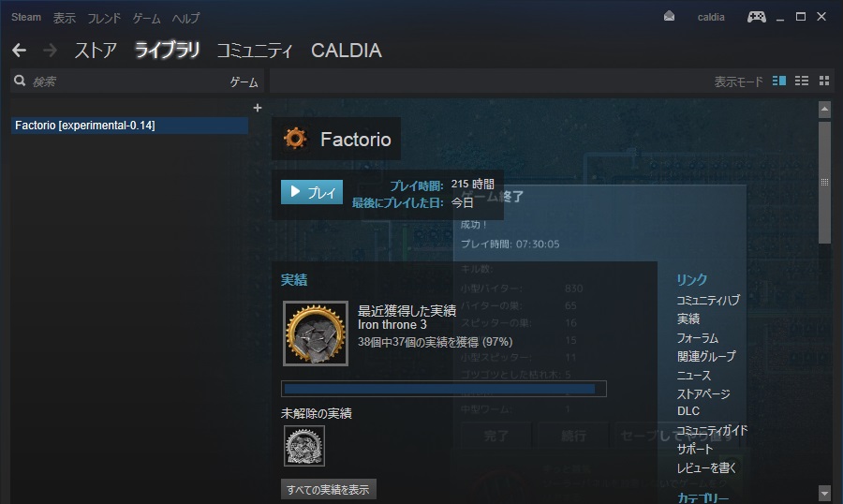Open the Steam menu

(x=26, y=17)
